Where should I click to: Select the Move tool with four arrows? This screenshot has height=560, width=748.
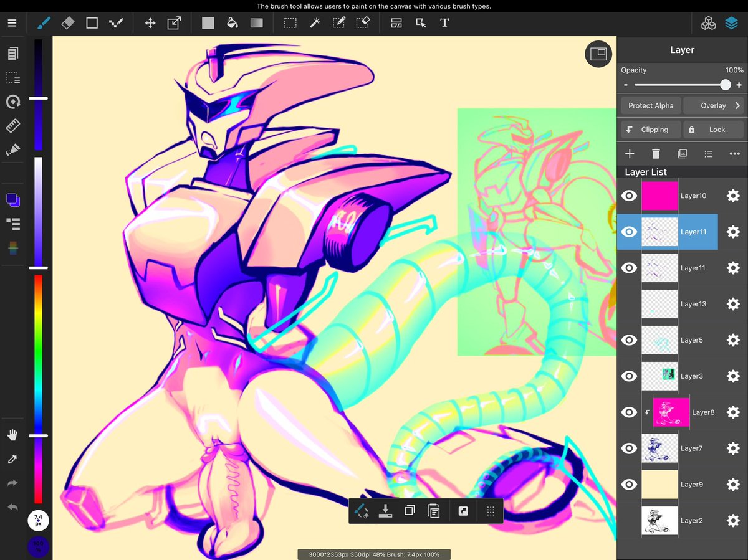pos(150,23)
